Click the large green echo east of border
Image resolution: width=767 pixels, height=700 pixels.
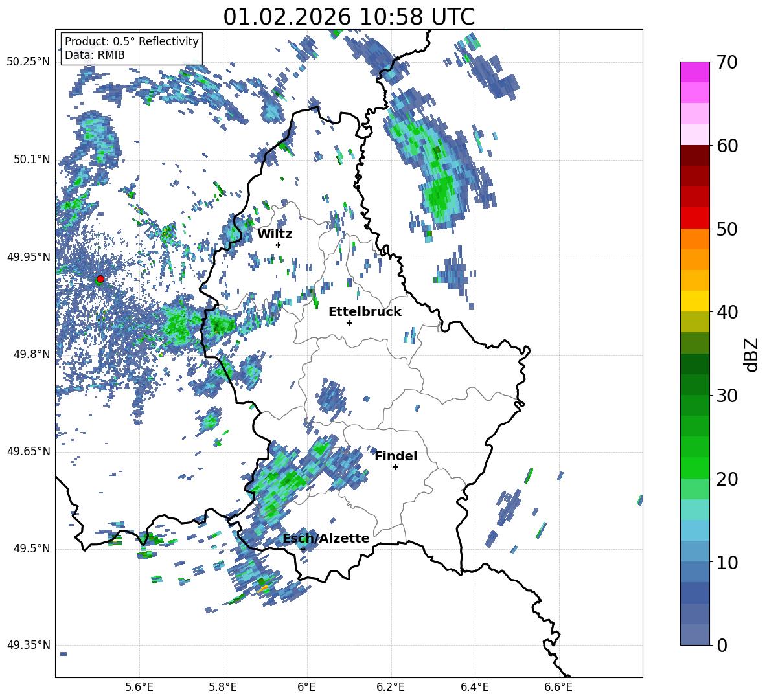(441, 194)
